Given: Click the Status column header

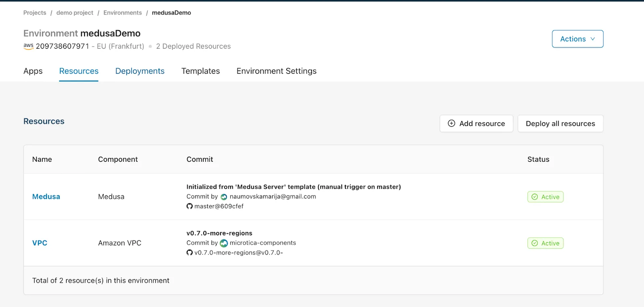Looking at the screenshot, I should (x=538, y=159).
